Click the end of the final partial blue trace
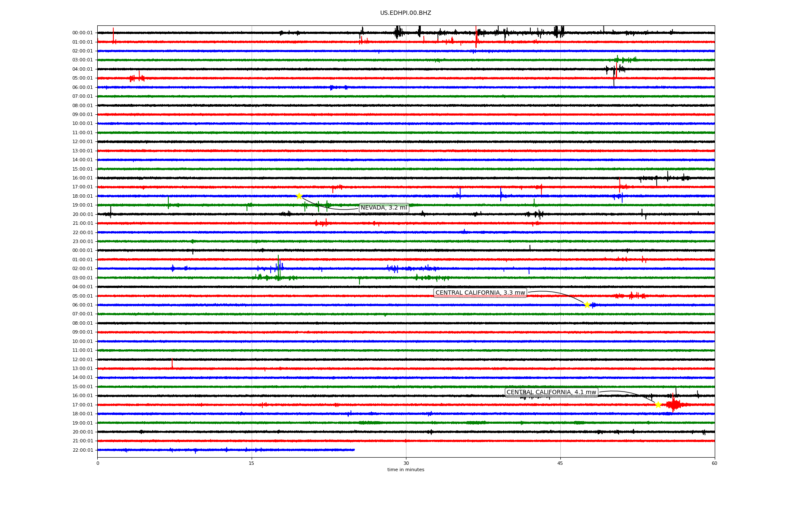 pos(354,450)
